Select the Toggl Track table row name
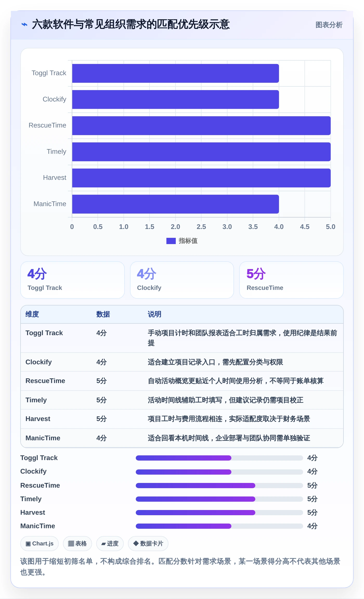The width and height of the screenshot is (364, 599). click(x=44, y=333)
